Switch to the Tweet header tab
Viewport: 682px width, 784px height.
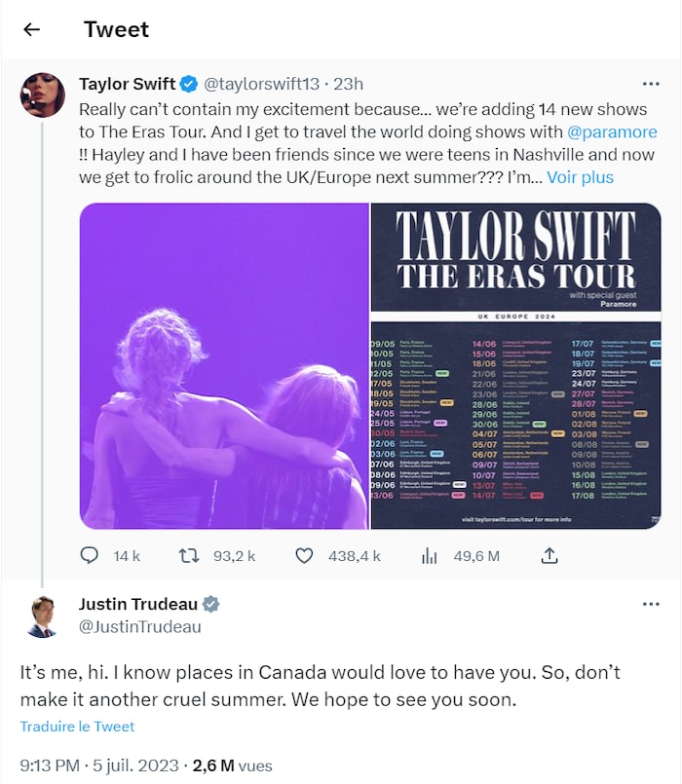tap(116, 30)
